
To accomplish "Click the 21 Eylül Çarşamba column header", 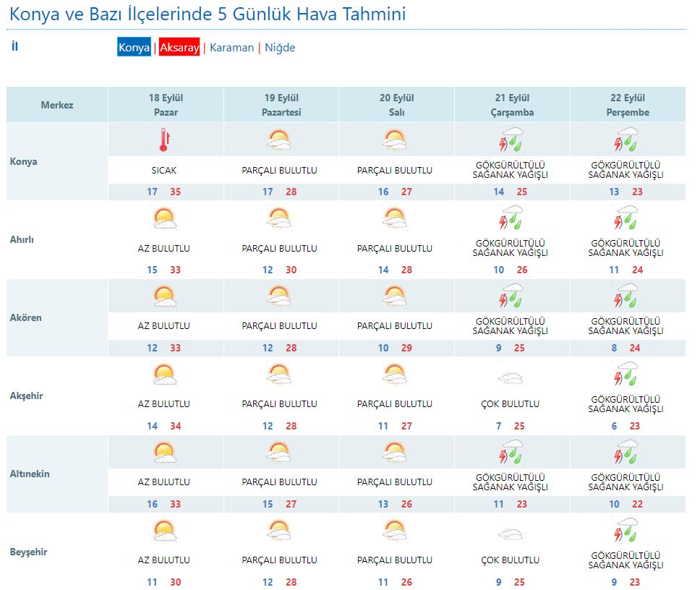I will click(512, 105).
